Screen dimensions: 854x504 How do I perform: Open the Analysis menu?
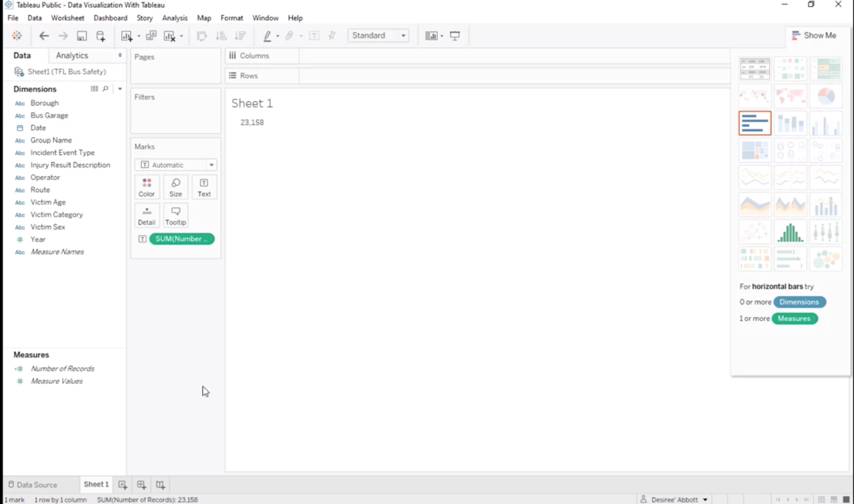point(175,18)
